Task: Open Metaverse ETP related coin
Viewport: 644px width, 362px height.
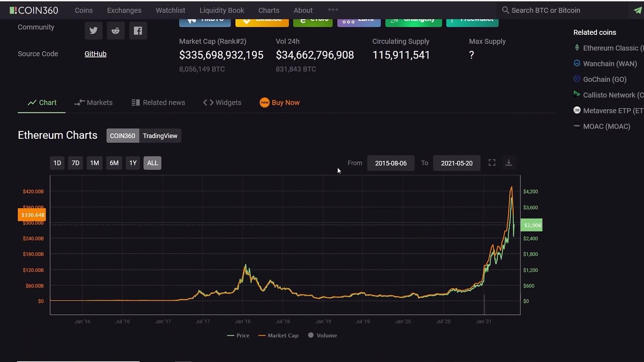Action: click(613, 110)
